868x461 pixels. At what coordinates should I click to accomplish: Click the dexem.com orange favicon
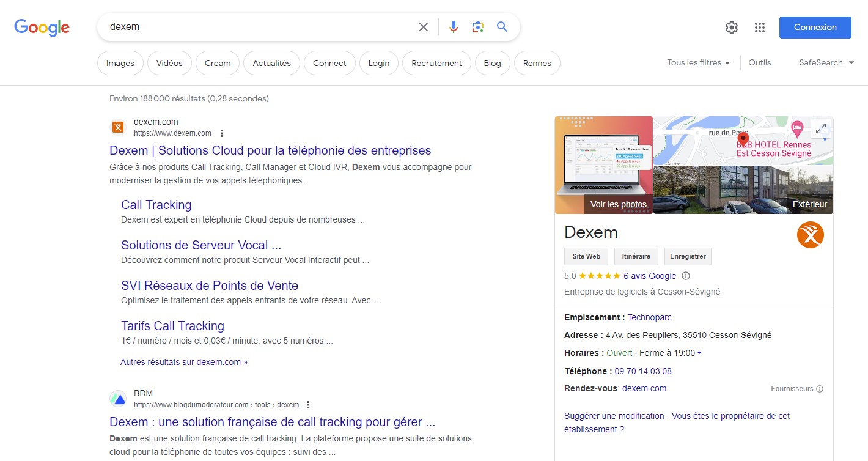(118, 127)
